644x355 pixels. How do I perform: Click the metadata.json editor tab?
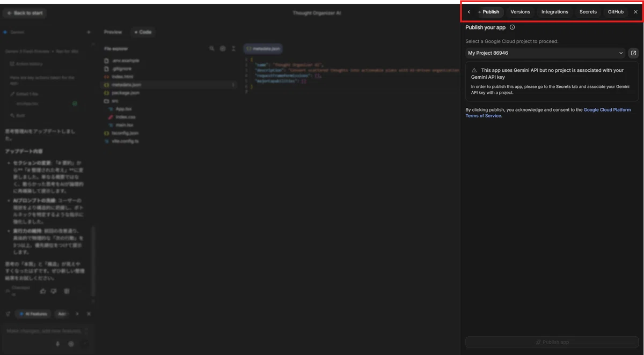point(264,49)
